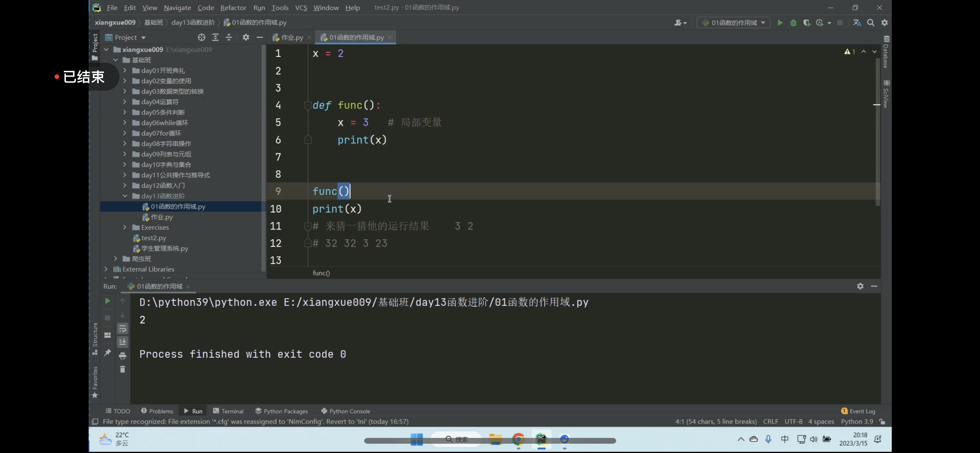Click Event Log in the status bar
This screenshot has height=453, width=980.
click(x=858, y=411)
